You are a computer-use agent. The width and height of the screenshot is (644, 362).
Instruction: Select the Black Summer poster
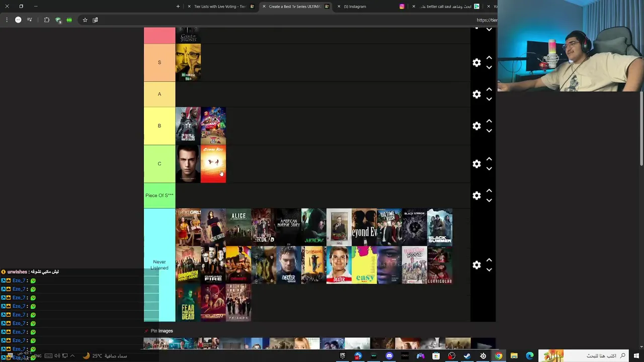click(x=440, y=227)
